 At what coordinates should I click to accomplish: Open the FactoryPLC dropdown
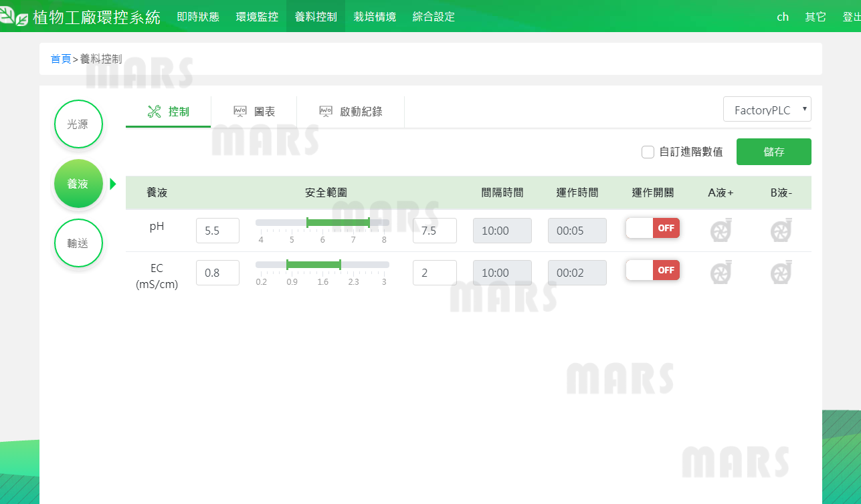[767, 110]
